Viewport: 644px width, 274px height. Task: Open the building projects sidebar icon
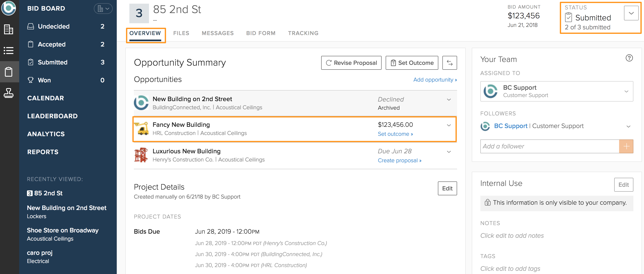click(x=9, y=30)
